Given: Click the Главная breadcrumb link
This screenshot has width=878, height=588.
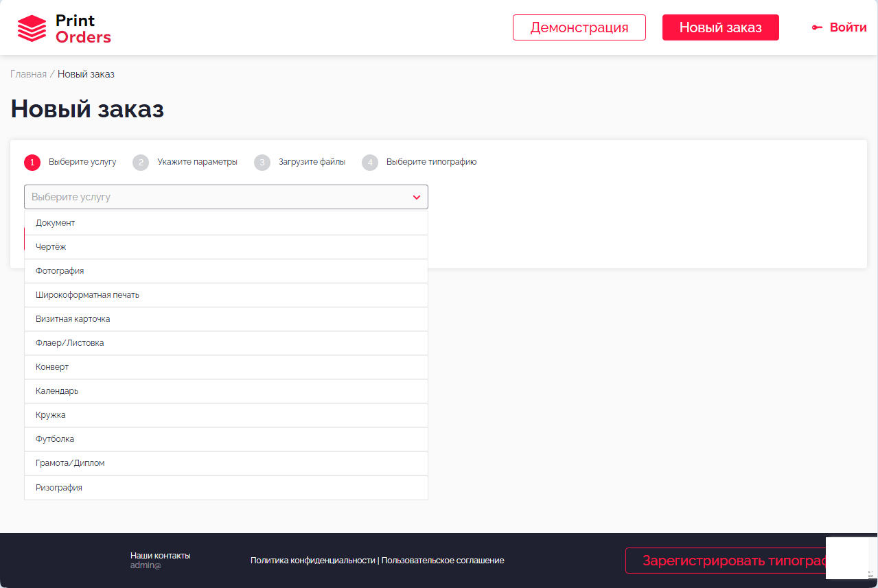Looking at the screenshot, I should (x=27, y=73).
